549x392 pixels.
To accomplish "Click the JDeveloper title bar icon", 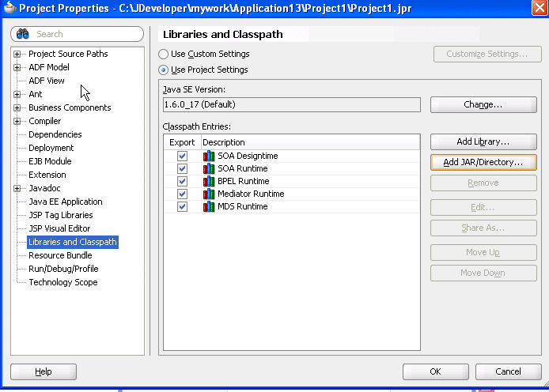I will click(x=9, y=8).
